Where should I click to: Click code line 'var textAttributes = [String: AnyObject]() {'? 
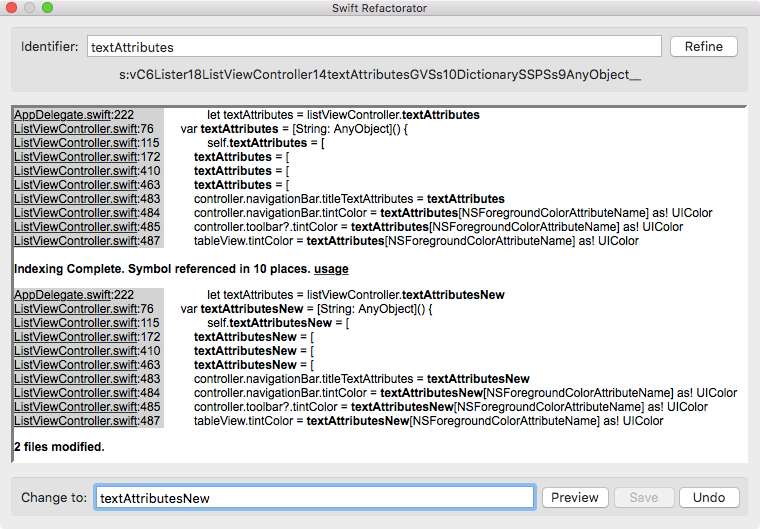click(x=294, y=129)
